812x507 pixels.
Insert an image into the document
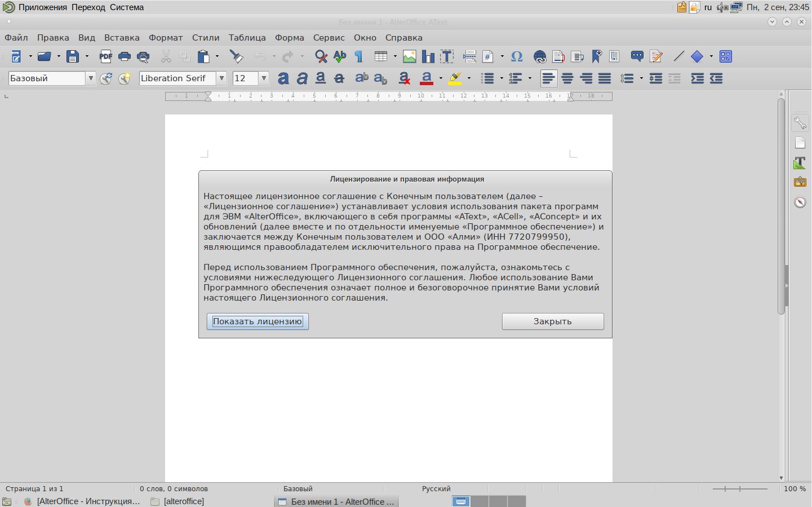pos(410,56)
